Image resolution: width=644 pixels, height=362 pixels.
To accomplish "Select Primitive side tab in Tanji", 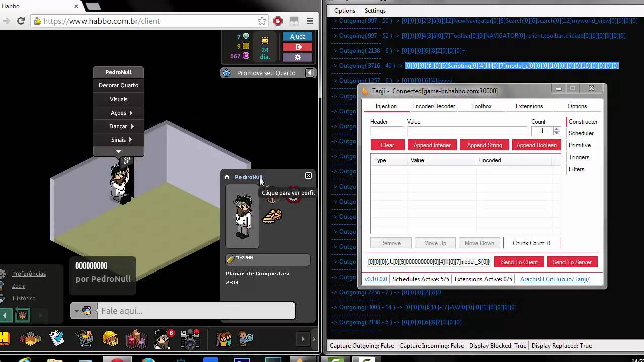I will pyautogui.click(x=580, y=145).
